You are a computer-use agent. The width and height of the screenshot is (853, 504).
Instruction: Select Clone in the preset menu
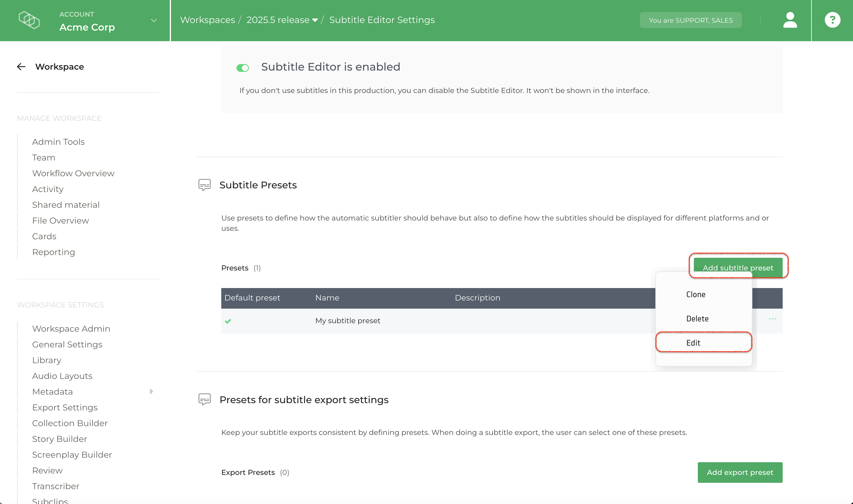(x=695, y=294)
